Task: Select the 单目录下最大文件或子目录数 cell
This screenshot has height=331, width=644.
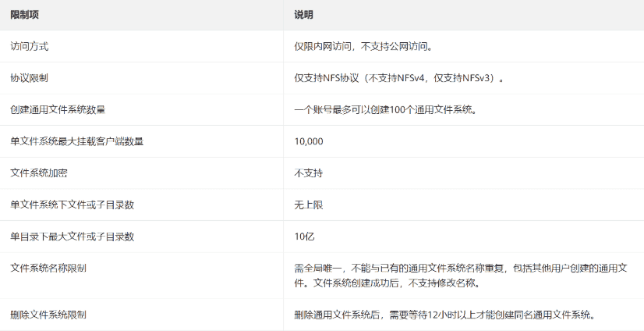Action: pyautogui.click(x=72, y=236)
